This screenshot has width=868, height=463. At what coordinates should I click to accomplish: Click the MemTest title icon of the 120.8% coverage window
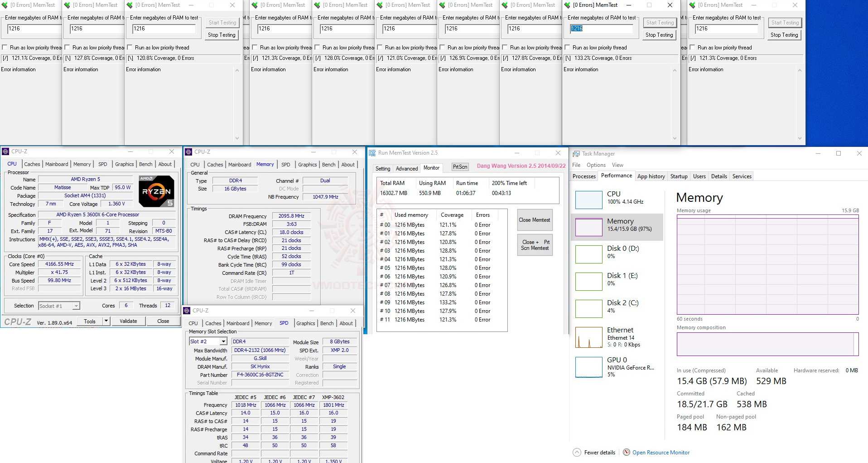click(x=130, y=5)
